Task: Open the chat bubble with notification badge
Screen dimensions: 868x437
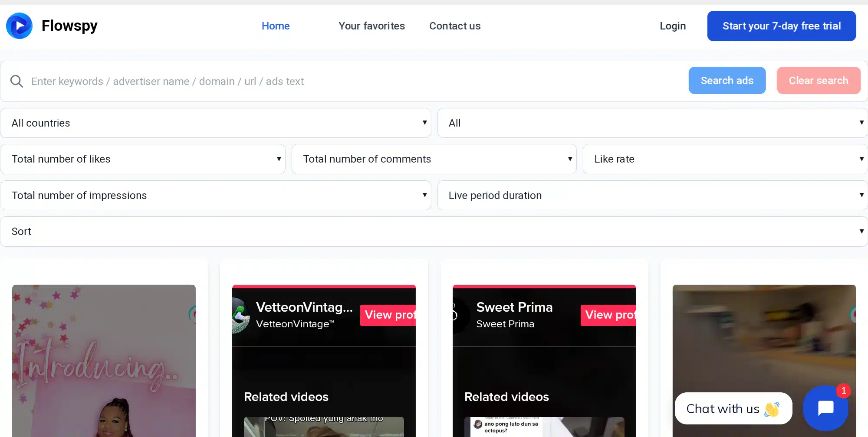Action: tap(825, 408)
